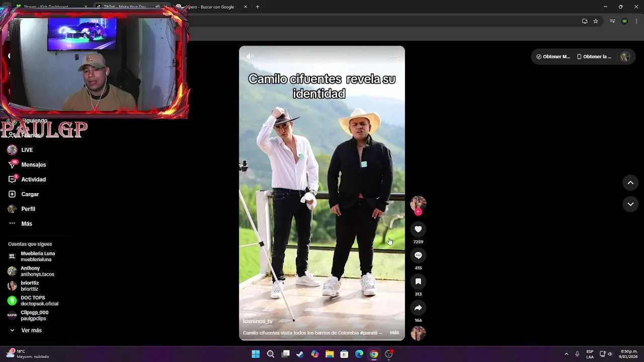Open the green Chrome profile icon

tap(624, 21)
